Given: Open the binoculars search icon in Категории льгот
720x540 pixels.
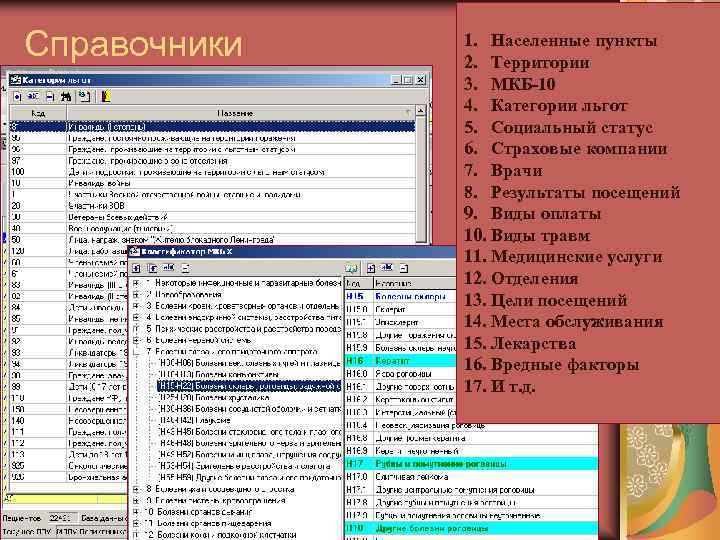Looking at the screenshot, I should point(66,96).
